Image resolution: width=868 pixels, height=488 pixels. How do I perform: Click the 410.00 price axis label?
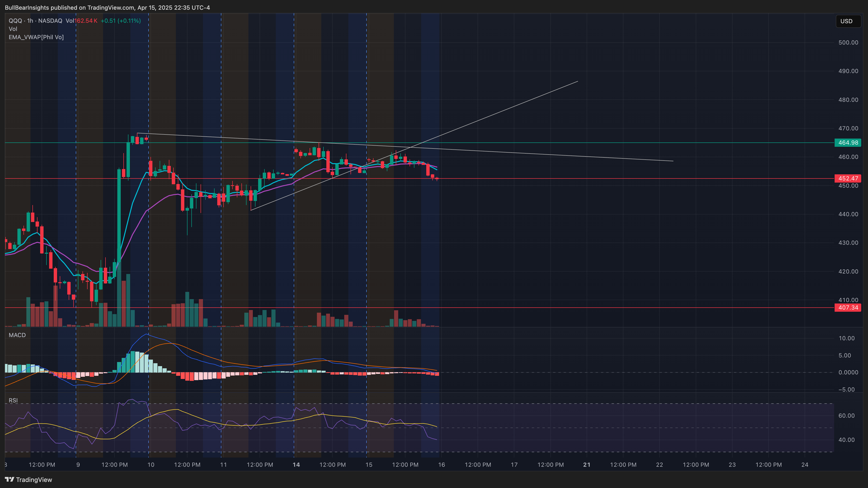(x=848, y=300)
